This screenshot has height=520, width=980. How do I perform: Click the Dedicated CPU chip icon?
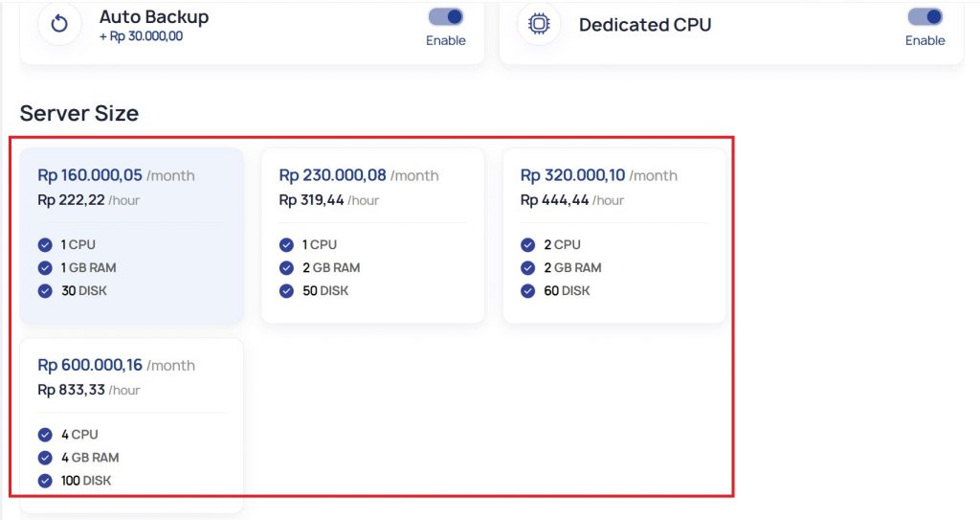[x=539, y=24]
